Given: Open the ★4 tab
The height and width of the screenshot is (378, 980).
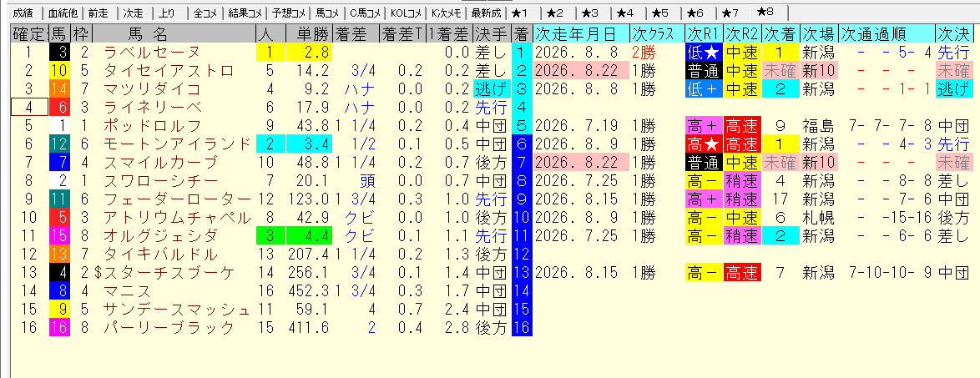Looking at the screenshot, I should (624, 13).
